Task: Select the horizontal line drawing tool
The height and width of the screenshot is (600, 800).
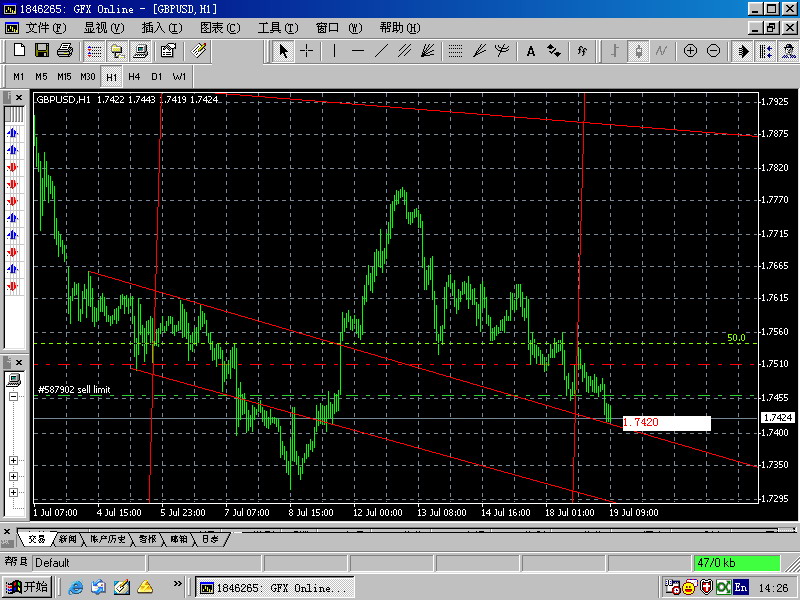Action: pos(358,51)
